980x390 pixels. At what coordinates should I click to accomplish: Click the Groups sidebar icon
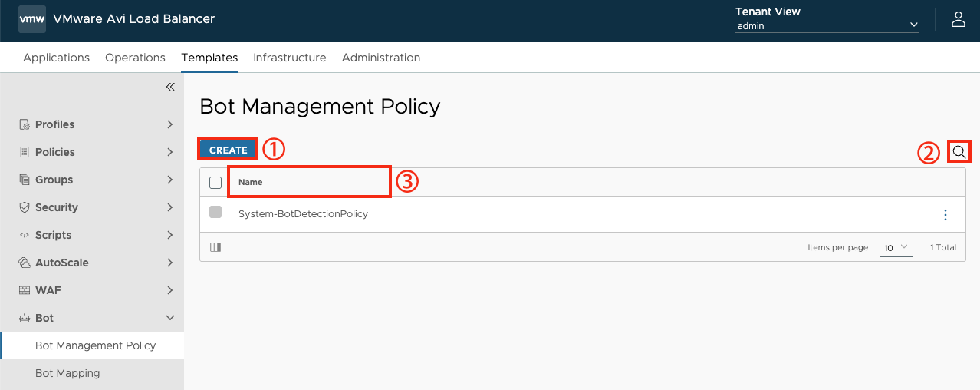[x=24, y=180]
